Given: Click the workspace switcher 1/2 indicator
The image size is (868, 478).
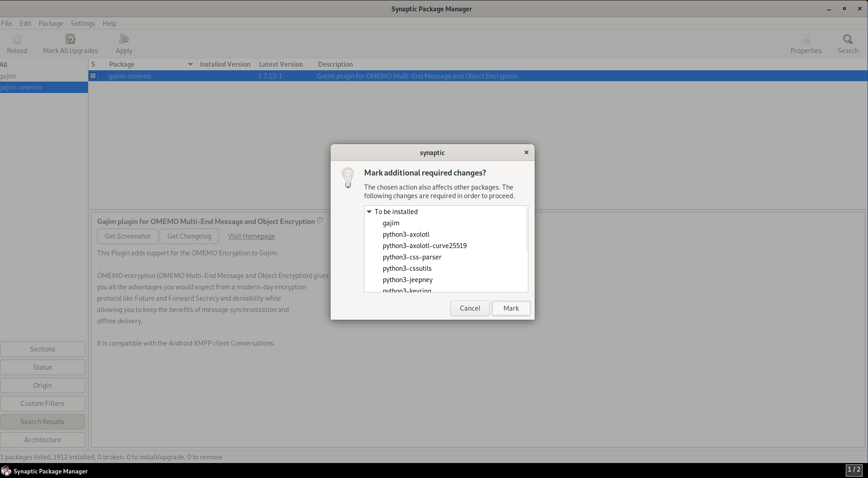Looking at the screenshot, I should coord(853,470).
